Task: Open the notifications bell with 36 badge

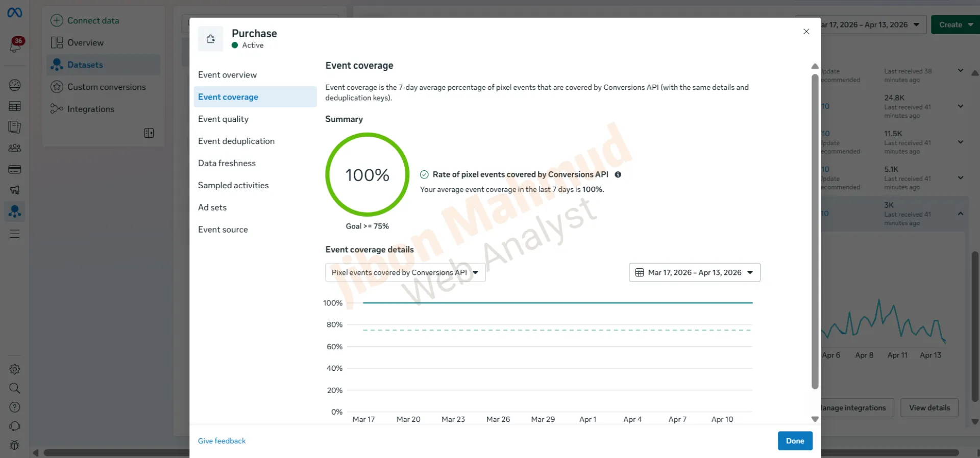Action: (15, 45)
